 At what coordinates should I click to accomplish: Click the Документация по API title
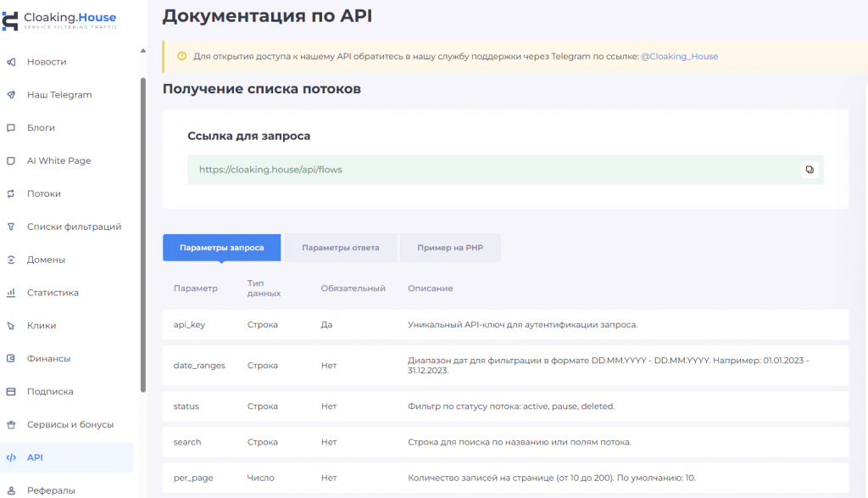tap(267, 15)
